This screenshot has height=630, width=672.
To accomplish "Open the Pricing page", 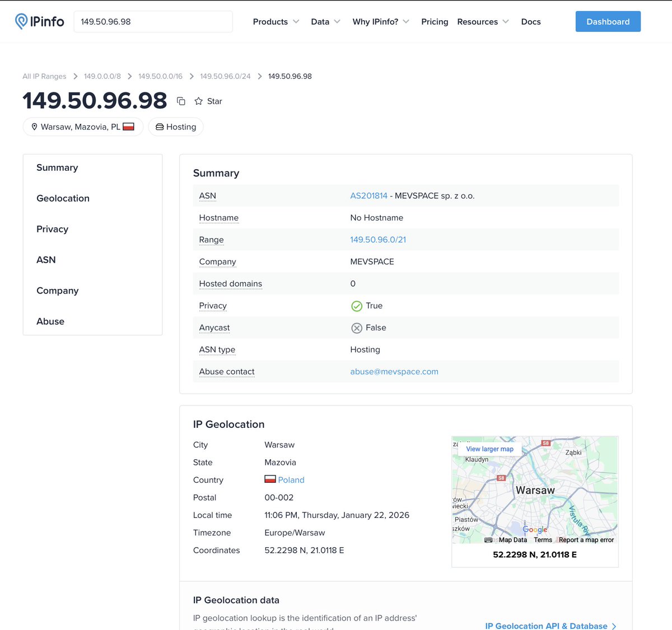I will (435, 22).
